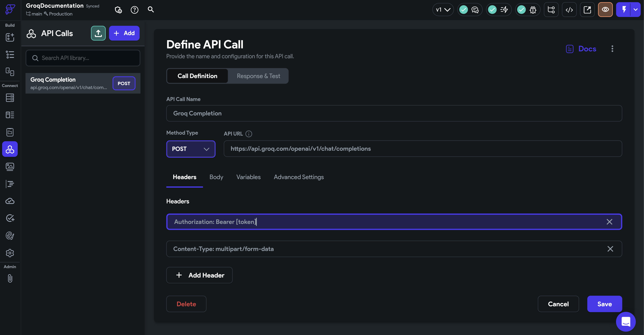Open the help question mark icon

coord(135,10)
